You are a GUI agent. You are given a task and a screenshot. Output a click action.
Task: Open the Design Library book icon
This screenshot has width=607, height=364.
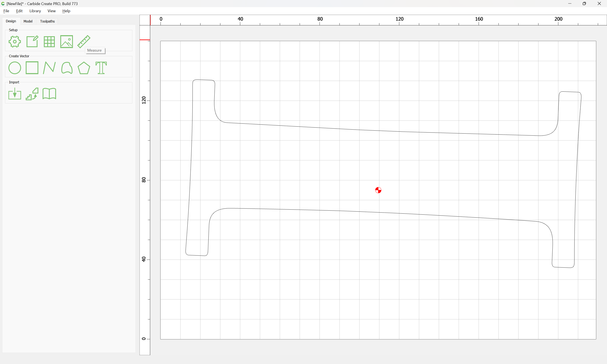[49, 94]
